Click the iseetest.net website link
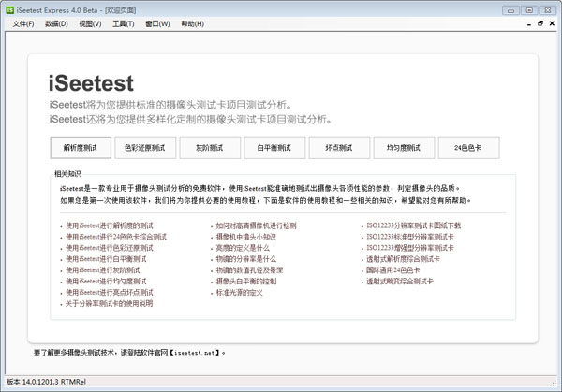The width and height of the screenshot is (562, 392). click(x=194, y=353)
